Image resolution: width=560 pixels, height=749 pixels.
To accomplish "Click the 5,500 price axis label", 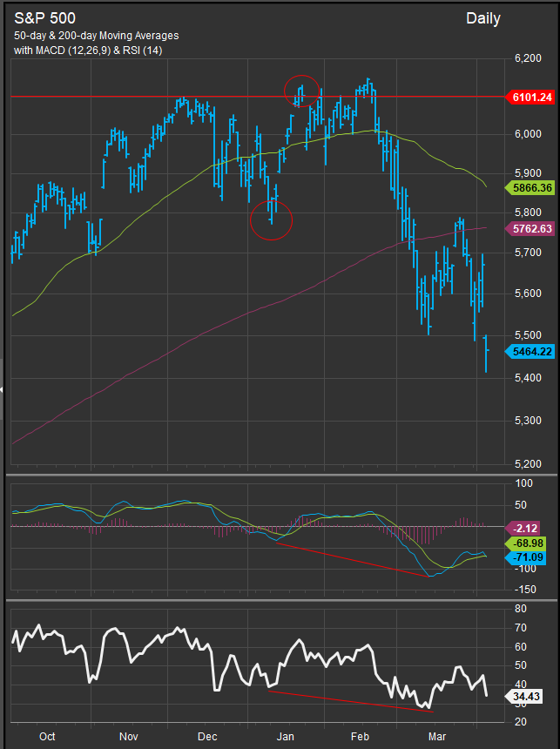I will pyautogui.click(x=528, y=335).
